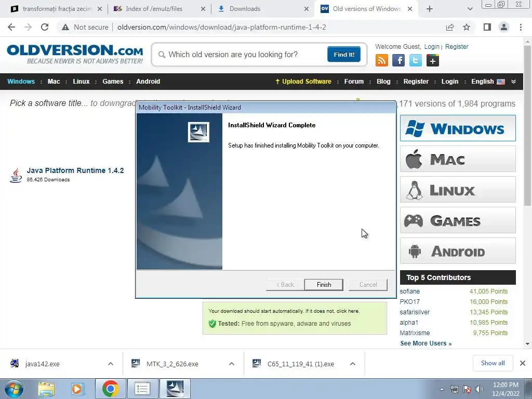Open Windows Explorer from taskbar
The width and height of the screenshot is (532, 399).
[x=46, y=389]
